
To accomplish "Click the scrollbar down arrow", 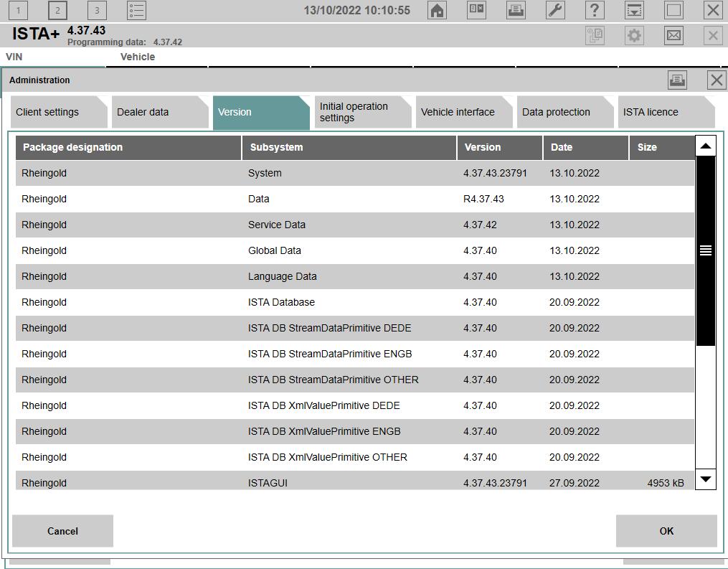I will coord(706,479).
